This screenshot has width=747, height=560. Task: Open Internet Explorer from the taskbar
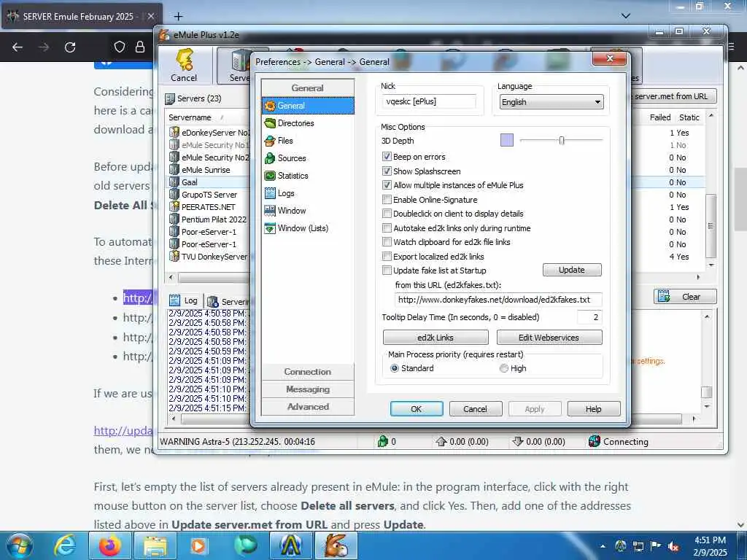pyautogui.click(x=65, y=545)
